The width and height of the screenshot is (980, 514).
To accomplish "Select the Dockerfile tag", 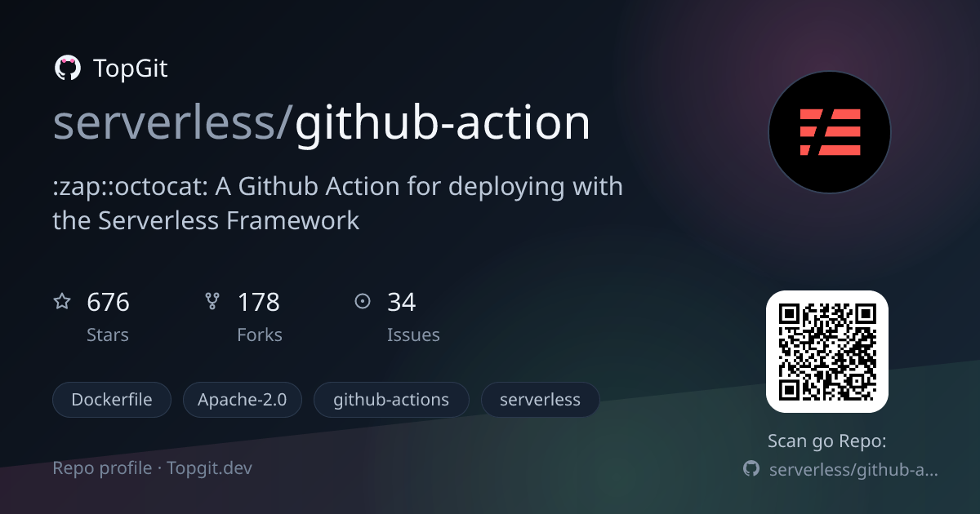I will tap(112, 400).
